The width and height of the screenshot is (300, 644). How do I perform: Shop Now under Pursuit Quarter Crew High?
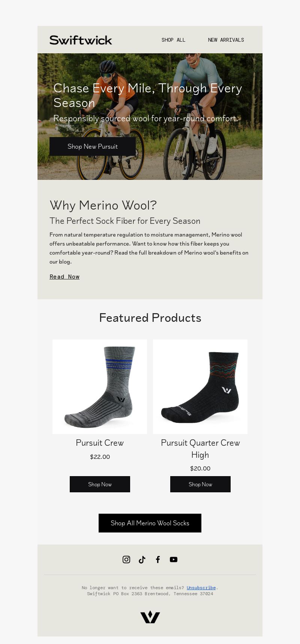(200, 484)
